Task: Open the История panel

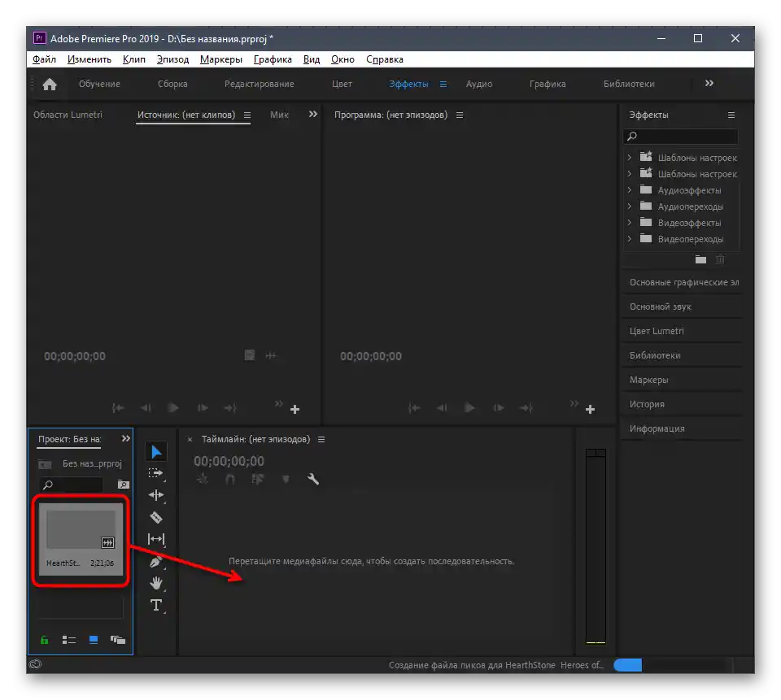Action: pyautogui.click(x=647, y=404)
